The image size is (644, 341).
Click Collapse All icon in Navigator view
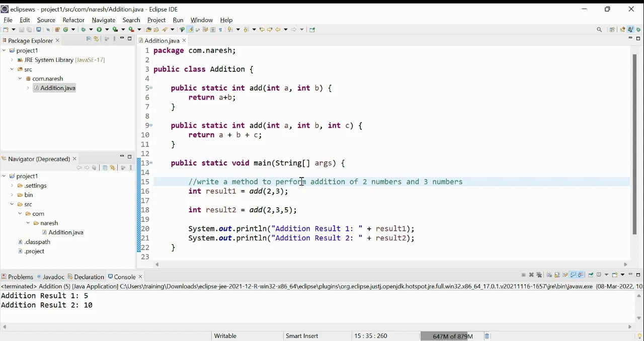click(105, 167)
